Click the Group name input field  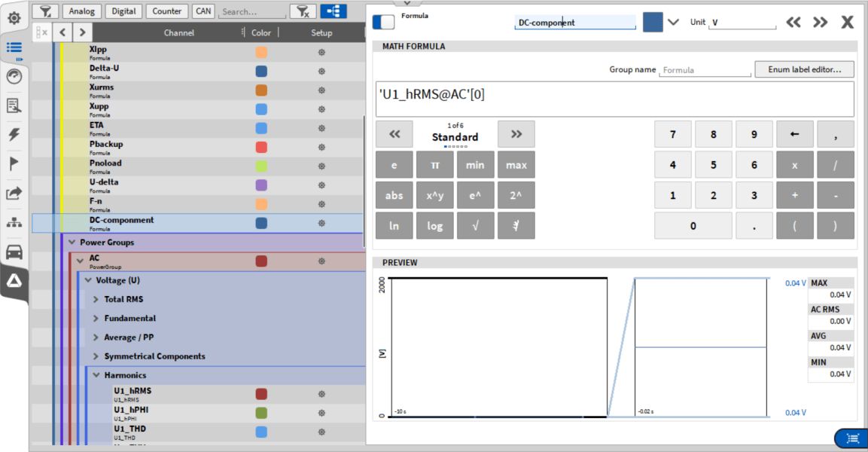coord(705,70)
